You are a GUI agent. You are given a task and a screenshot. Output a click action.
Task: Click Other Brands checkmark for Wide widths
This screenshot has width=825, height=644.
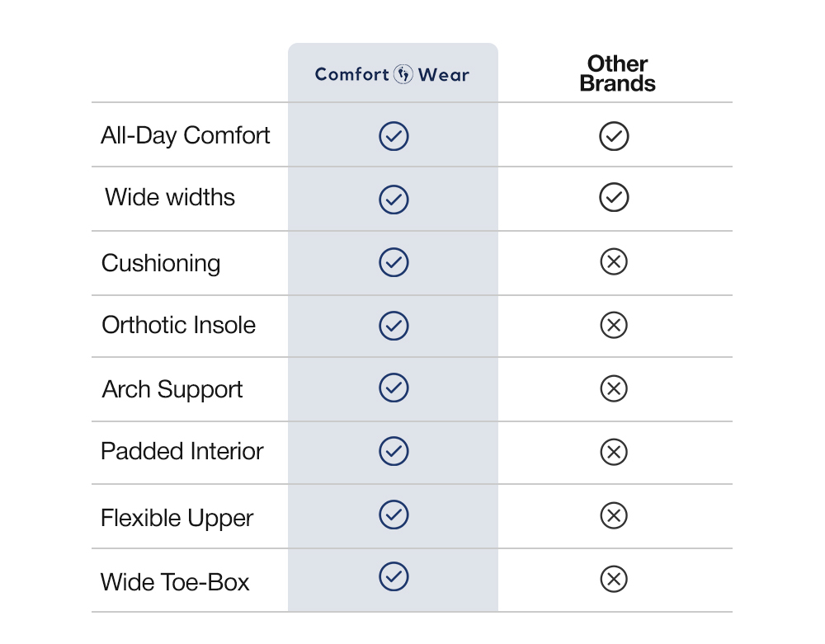click(614, 197)
